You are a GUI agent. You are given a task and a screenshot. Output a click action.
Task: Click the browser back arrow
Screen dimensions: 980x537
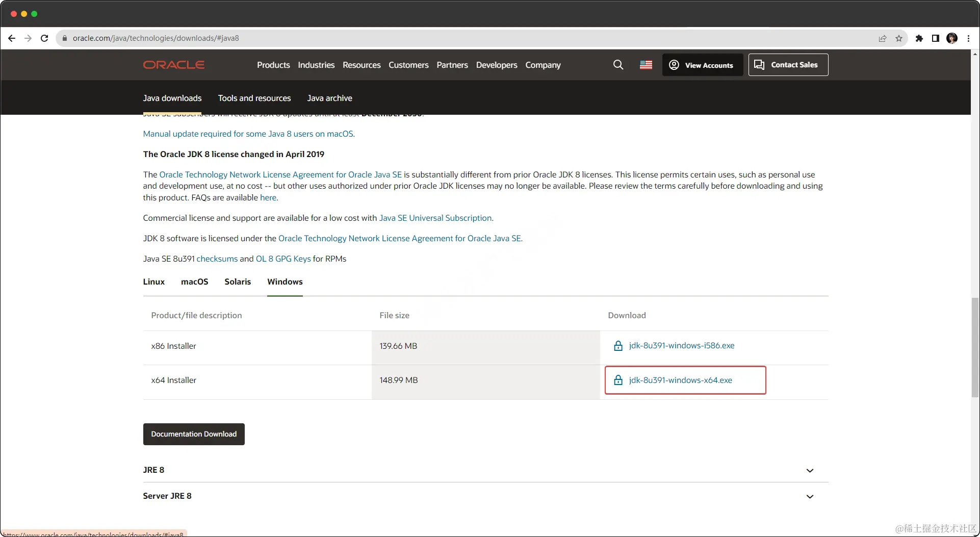[12, 38]
